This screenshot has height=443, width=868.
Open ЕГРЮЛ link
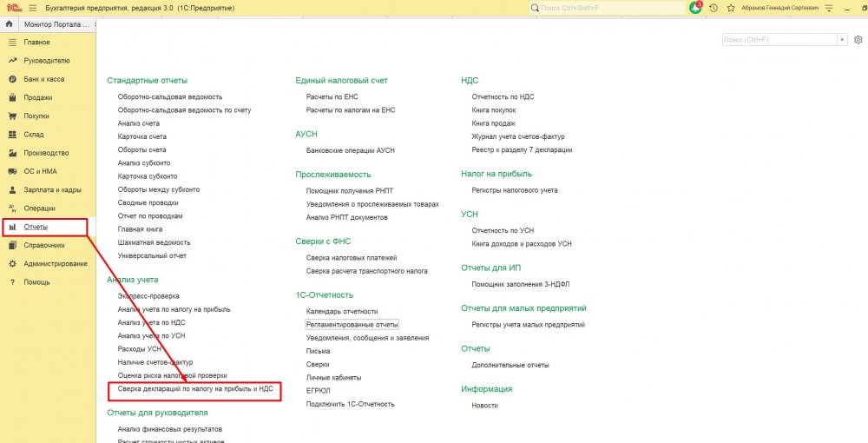(x=319, y=390)
